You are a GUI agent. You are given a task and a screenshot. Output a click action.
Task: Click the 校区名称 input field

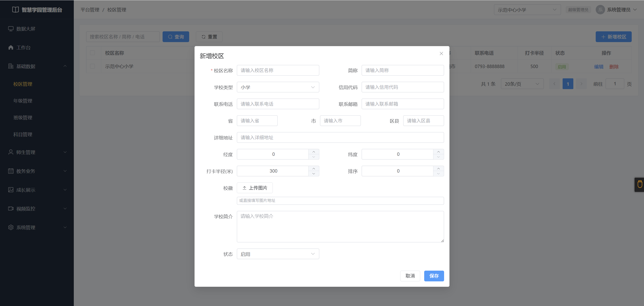(x=278, y=71)
